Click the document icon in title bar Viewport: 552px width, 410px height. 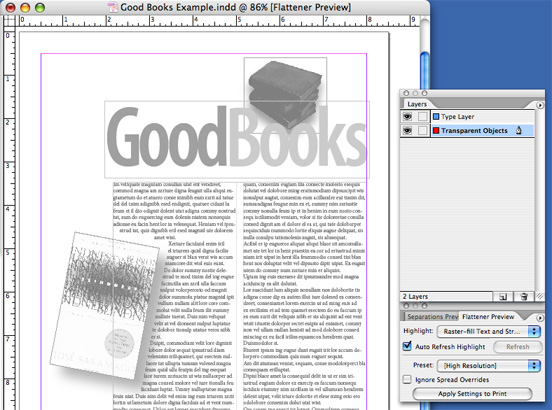[112, 7]
